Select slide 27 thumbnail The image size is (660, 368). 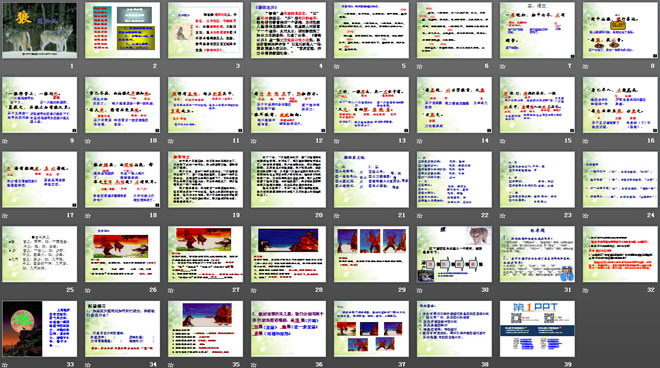point(205,254)
